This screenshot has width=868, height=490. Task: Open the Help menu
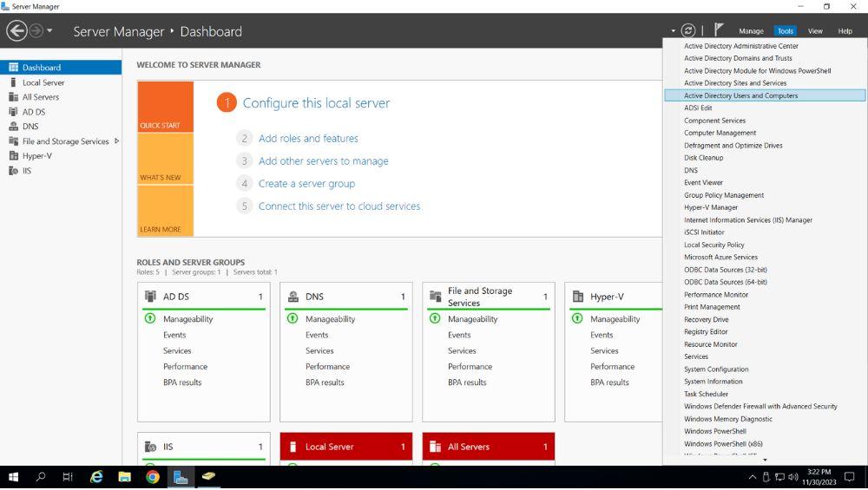(x=845, y=31)
